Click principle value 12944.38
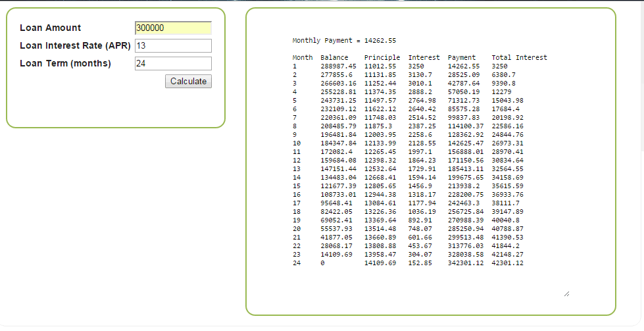 [x=380, y=195]
